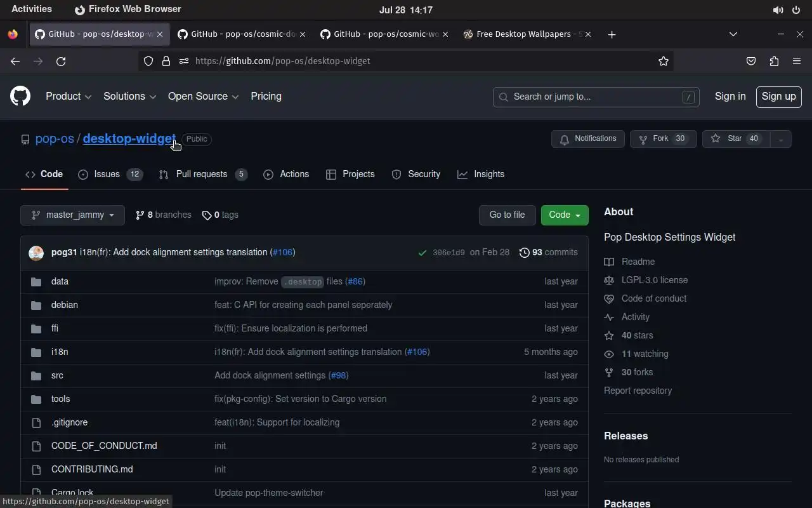Viewport: 812px width, 508px height.
Task: Click the tags icon beside 0 tags
Action: pyautogui.click(x=207, y=215)
